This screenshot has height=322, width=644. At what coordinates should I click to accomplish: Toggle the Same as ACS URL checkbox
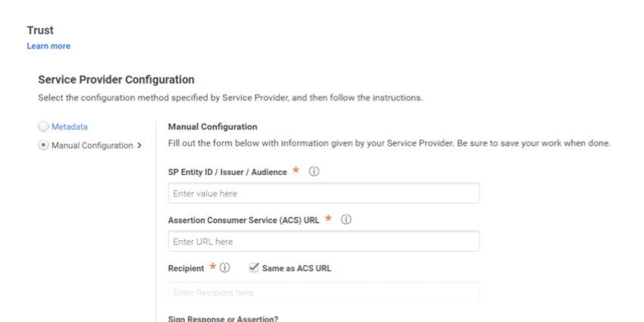pyautogui.click(x=253, y=268)
